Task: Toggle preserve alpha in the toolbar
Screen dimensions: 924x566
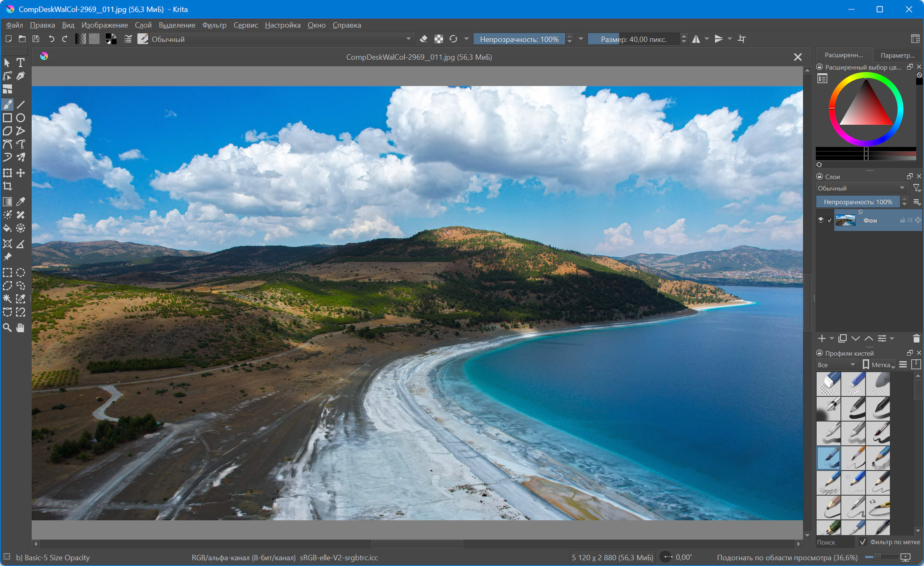Action: point(439,39)
